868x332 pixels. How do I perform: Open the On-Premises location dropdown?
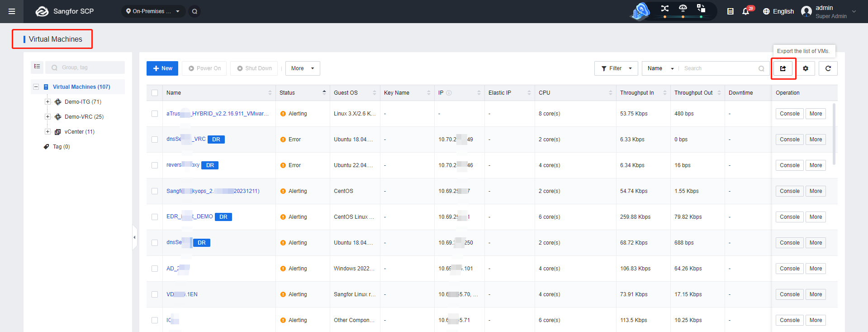[x=153, y=11]
